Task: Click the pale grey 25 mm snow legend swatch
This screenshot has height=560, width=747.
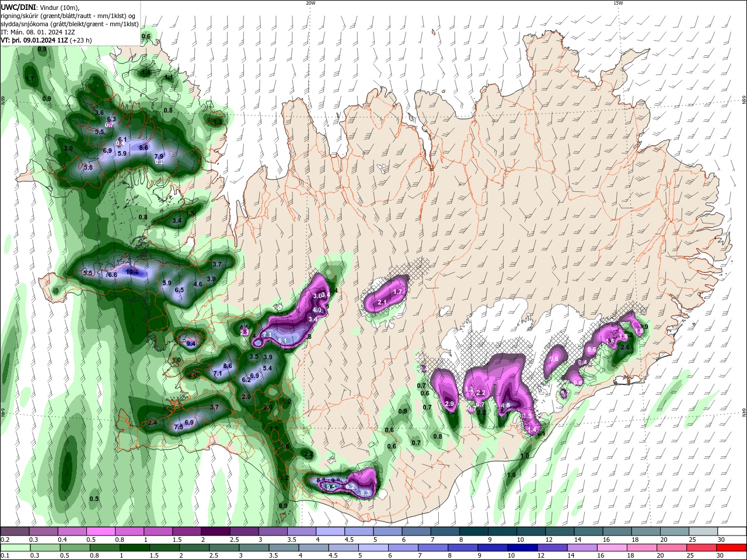Action: coord(703,531)
